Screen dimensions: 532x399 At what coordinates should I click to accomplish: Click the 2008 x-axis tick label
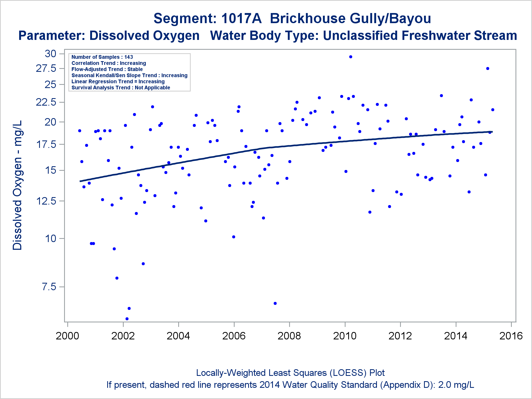point(289,336)
